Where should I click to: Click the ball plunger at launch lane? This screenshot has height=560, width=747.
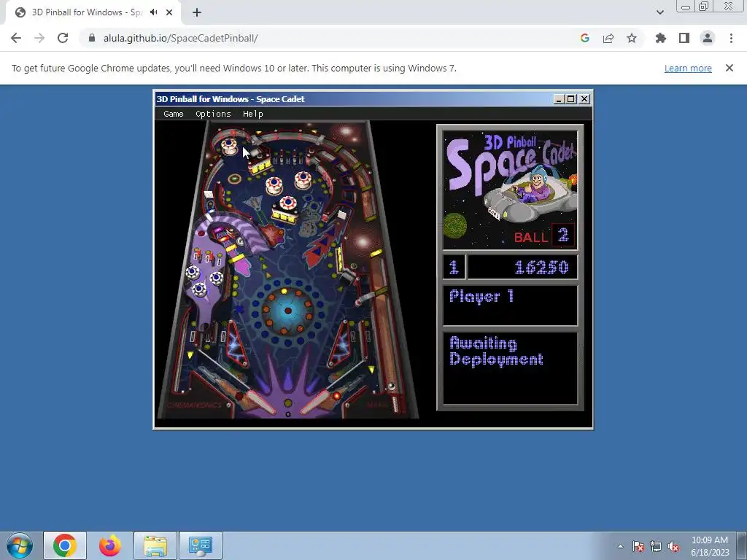pos(395,402)
